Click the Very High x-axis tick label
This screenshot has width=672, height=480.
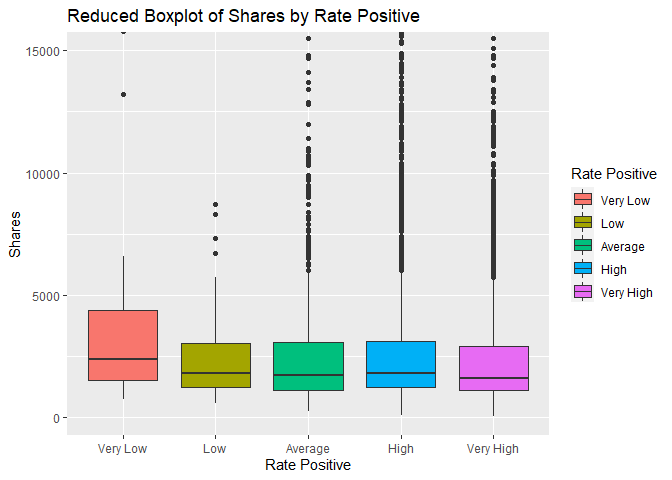[493, 448]
